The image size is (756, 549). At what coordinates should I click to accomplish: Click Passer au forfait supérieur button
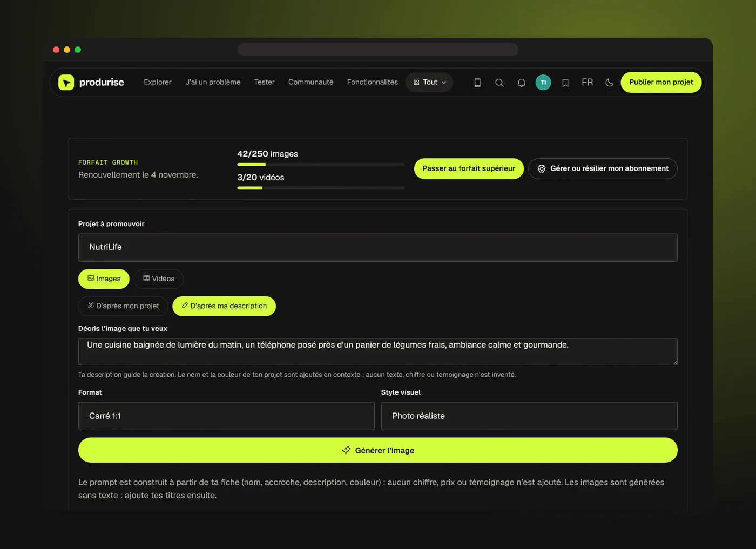point(469,168)
